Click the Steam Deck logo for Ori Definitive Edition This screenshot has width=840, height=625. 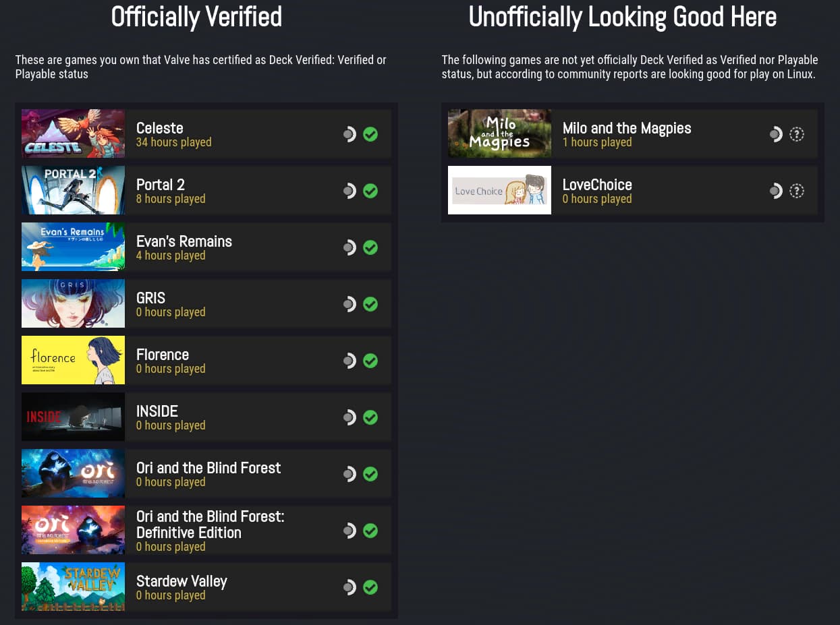349,531
